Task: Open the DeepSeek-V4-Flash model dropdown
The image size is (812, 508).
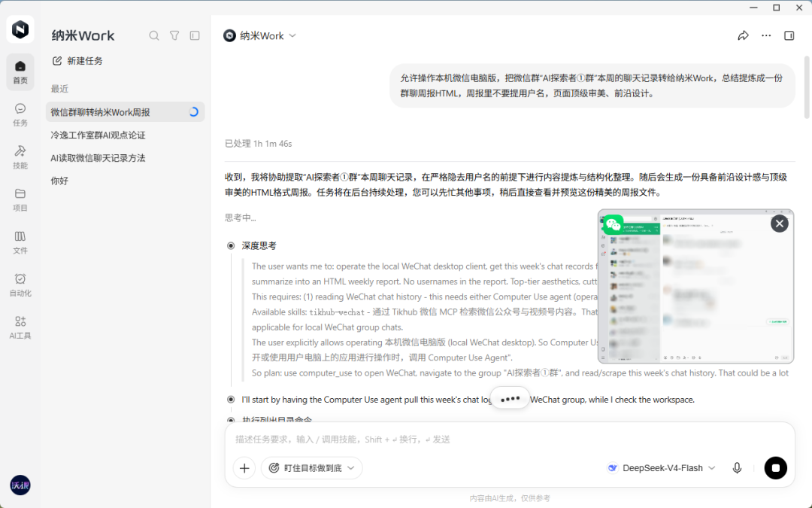Action: tap(662, 468)
